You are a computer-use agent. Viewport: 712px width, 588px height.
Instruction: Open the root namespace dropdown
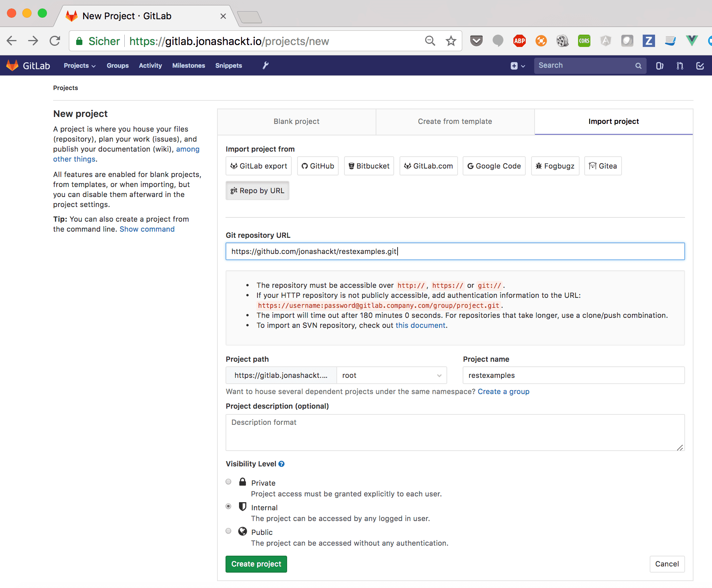(x=391, y=375)
